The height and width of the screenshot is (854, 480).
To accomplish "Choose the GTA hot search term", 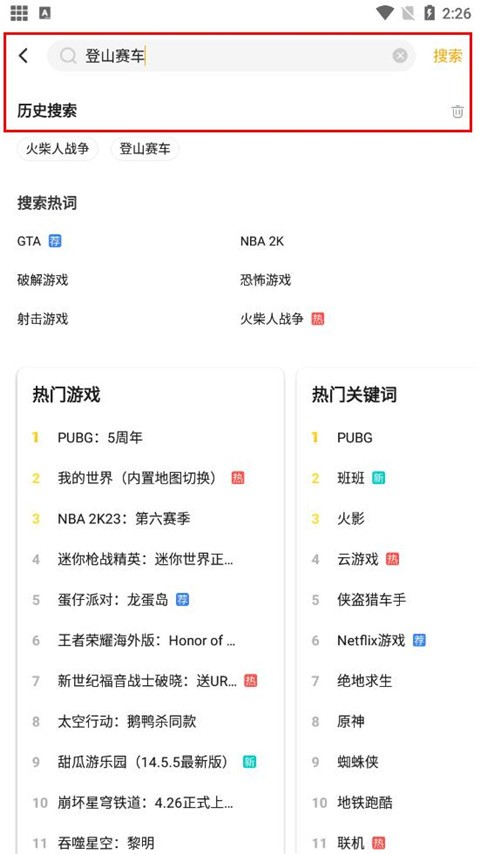I will pos(29,241).
